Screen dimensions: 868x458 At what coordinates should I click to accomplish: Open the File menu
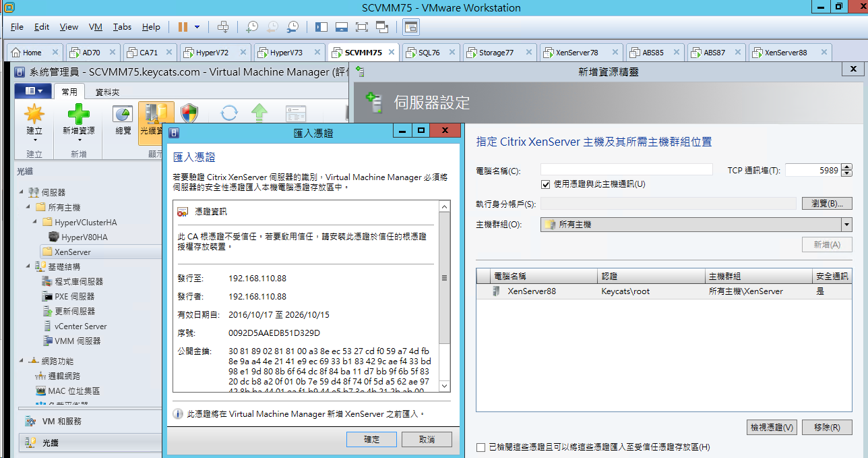(18, 27)
